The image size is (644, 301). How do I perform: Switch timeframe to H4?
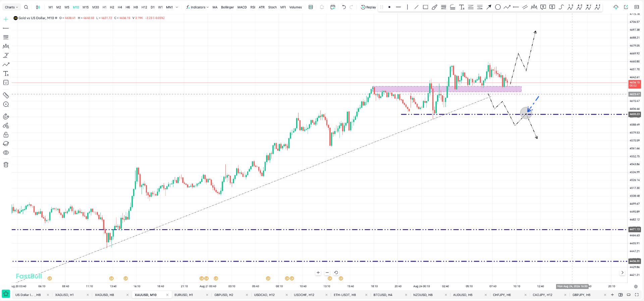(120, 7)
